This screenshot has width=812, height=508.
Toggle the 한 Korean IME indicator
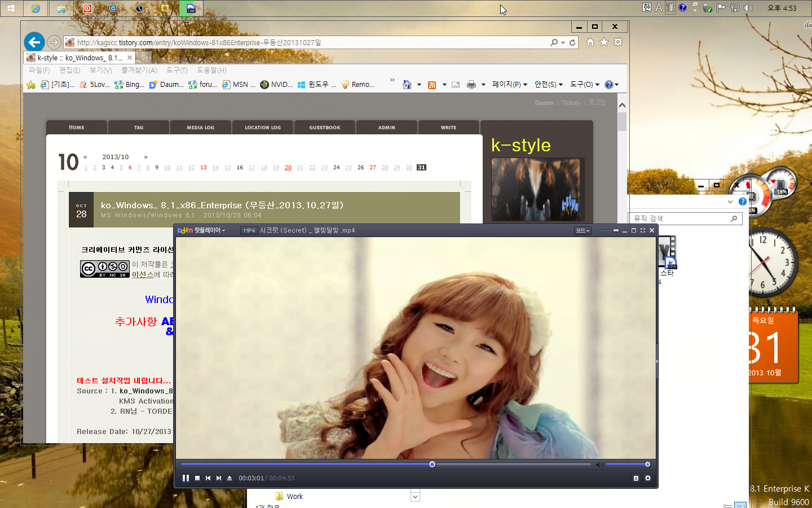point(646,8)
